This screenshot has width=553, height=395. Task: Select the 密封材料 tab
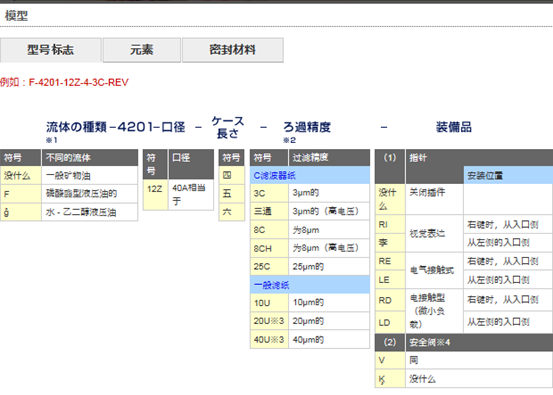pos(232,50)
